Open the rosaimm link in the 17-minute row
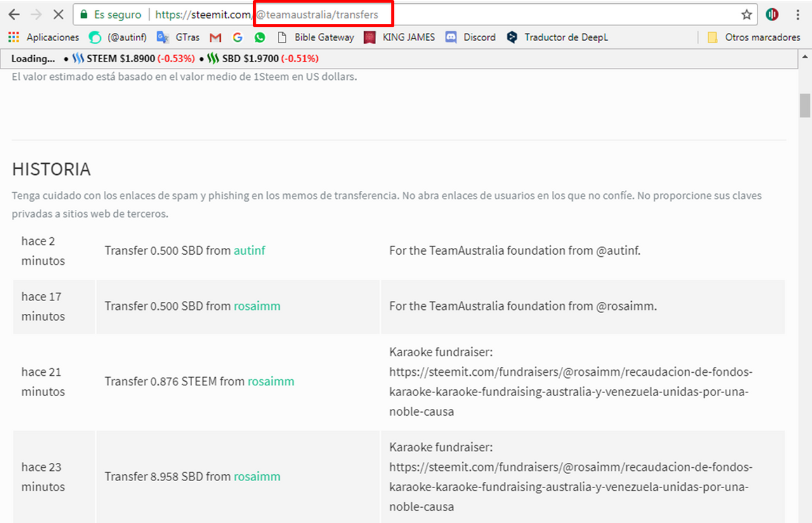Screen dimensions: 812x523 pos(257,306)
